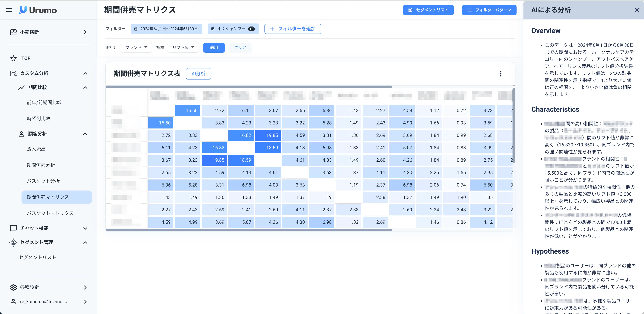Screen dimensions: 644x314
Task: Open the 集計列 ブランド dropdown
Action: [136, 47]
